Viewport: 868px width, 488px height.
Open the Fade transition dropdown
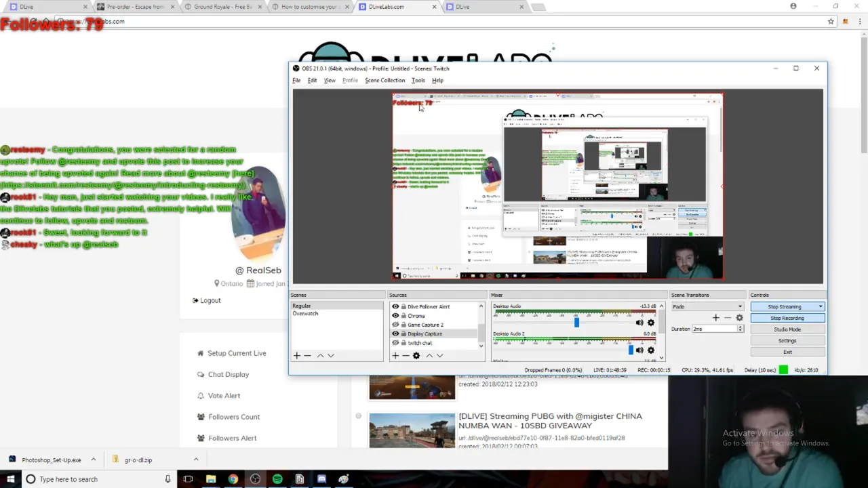(707, 306)
